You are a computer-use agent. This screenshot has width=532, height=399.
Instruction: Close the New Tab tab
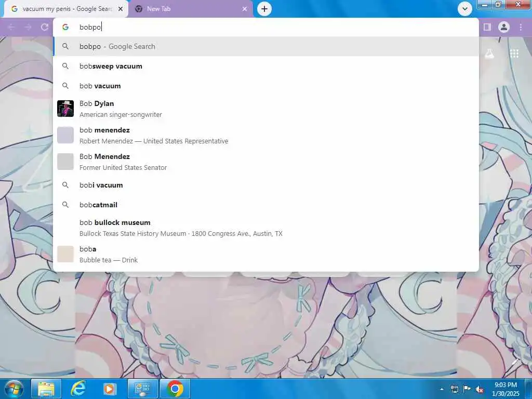click(245, 9)
